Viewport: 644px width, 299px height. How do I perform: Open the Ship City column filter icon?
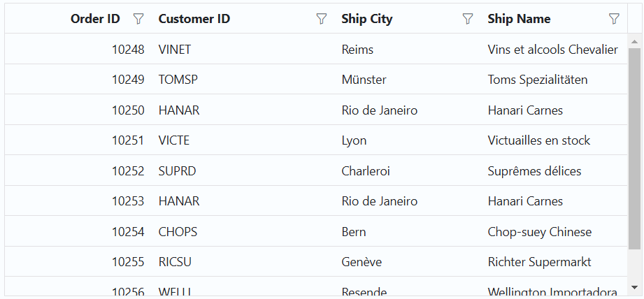pos(468,19)
